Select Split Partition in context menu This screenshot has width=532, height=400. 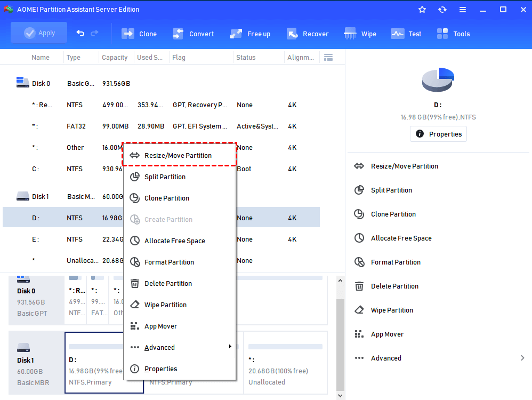tap(179, 177)
